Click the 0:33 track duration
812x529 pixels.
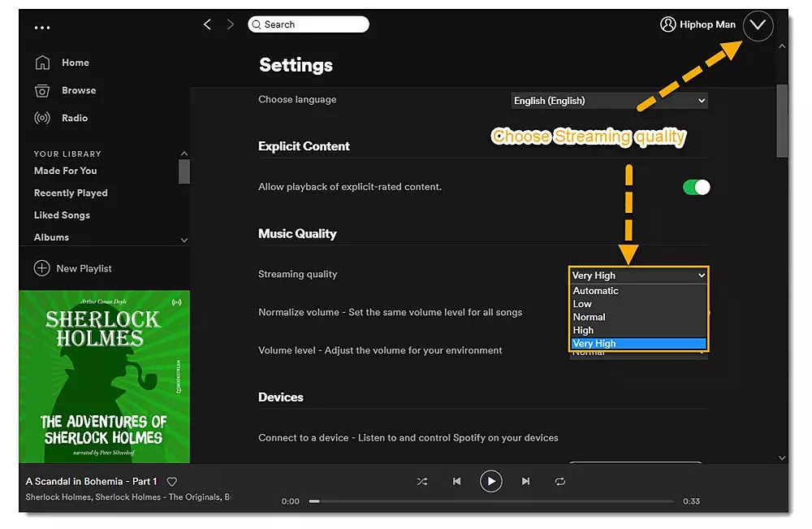[x=691, y=501]
